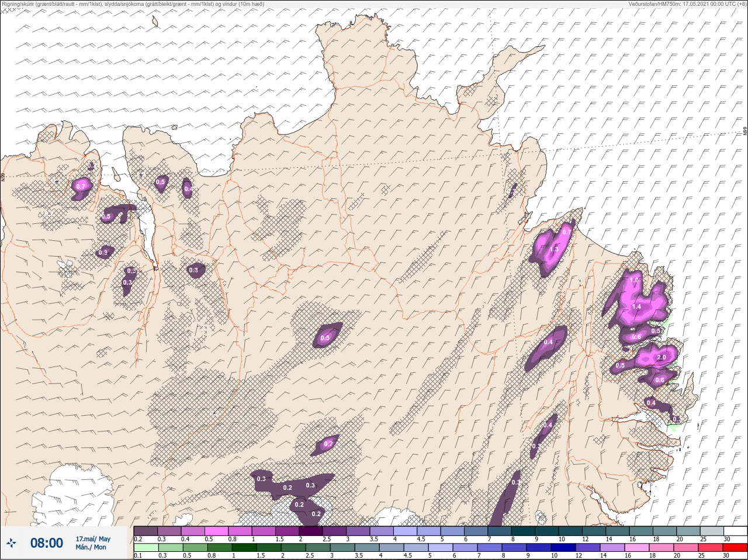The image size is (748, 560).
Task: Click the 'Mán./ Mon' weekday text
Action: (x=91, y=548)
